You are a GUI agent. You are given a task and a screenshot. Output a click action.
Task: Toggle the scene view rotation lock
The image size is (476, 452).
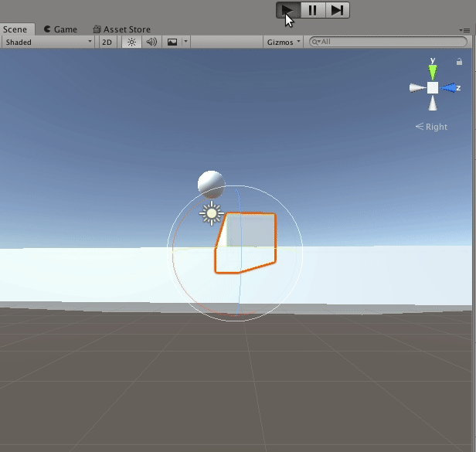coord(459,62)
